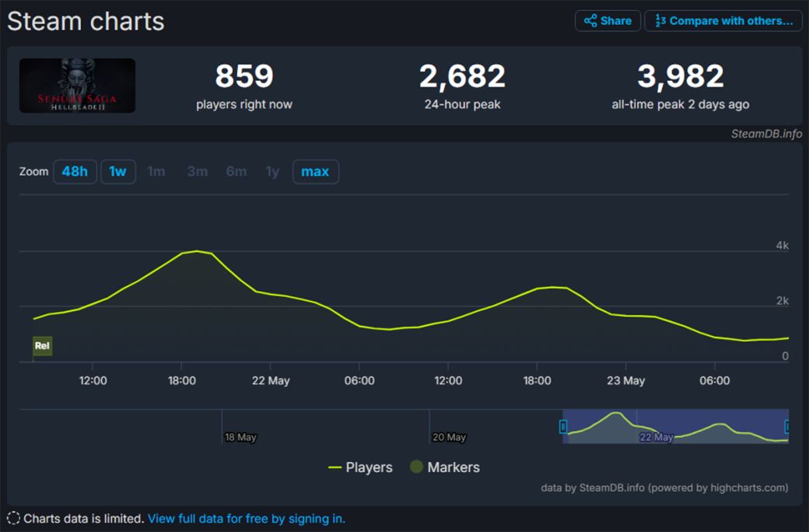Select the disabled 1m zoom option
The width and height of the screenshot is (809, 532).
point(156,172)
